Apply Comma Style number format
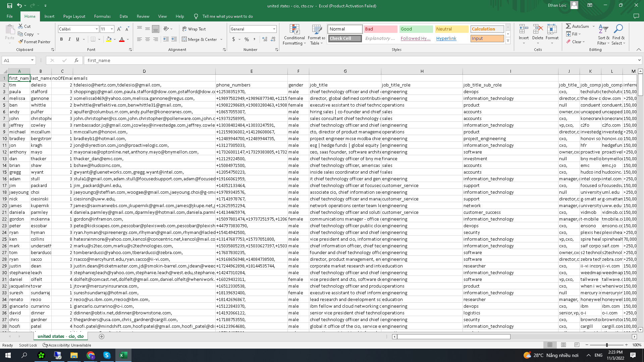The height and width of the screenshot is (362, 644). click(255, 40)
